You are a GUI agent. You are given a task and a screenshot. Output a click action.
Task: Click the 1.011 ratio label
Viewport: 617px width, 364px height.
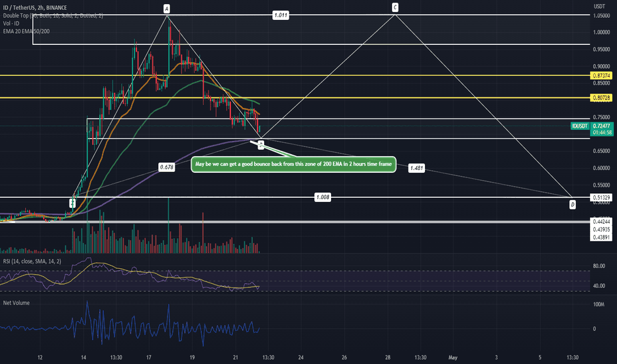[281, 15]
